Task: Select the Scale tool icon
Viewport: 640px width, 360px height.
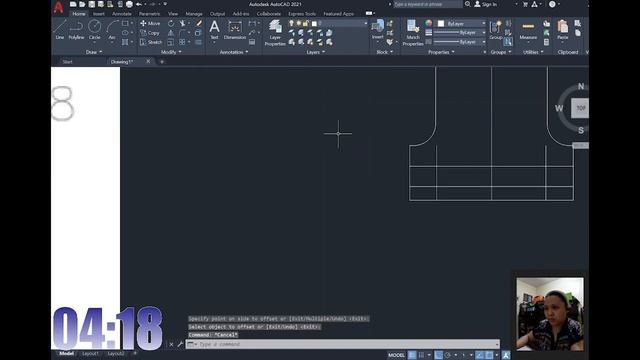Action: (171, 42)
